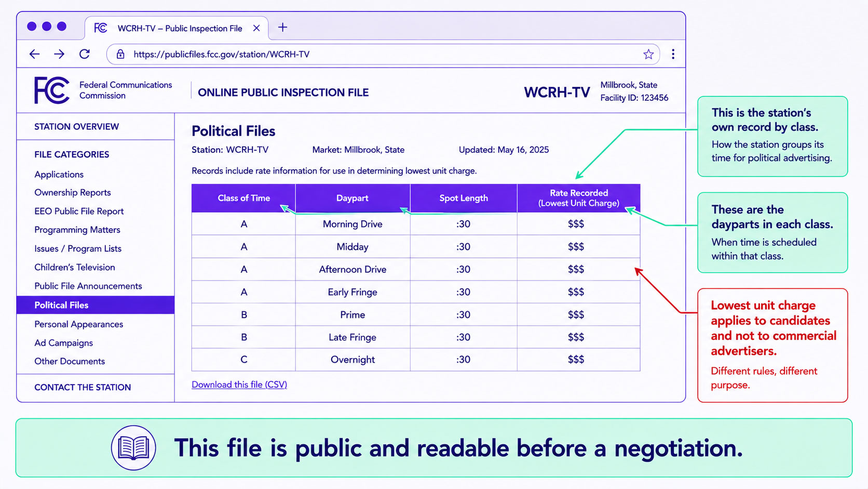The height and width of the screenshot is (489, 868).
Task: Click the Morning Drive daypart cell
Action: pyautogui.click(x=352, y=224)
